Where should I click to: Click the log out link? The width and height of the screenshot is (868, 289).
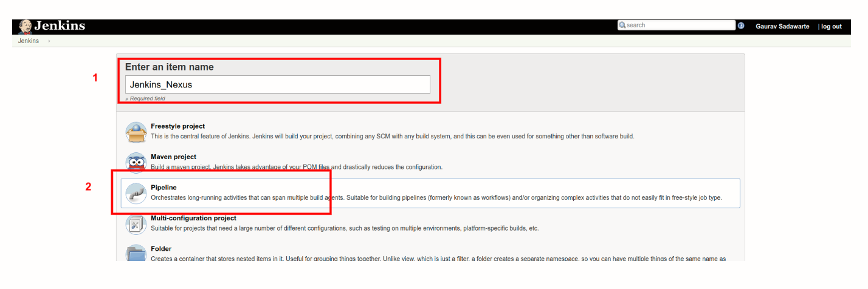click(x=832, y=27)
